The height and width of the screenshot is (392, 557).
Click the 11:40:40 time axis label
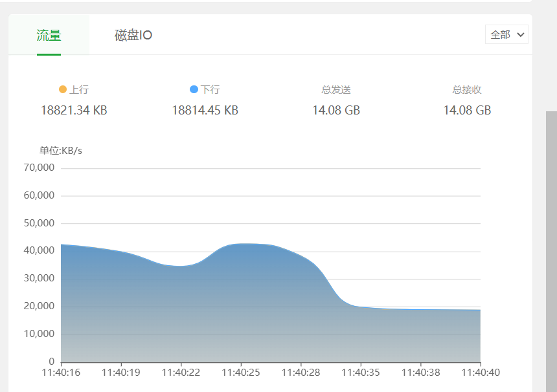481,373
